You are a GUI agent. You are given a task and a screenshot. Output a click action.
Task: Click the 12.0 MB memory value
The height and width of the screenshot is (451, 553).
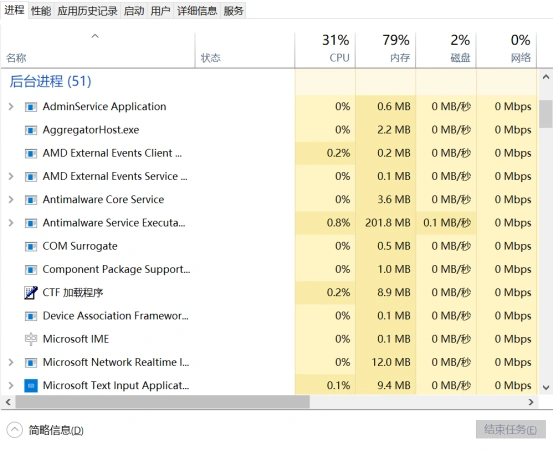[x=391, y=362]
